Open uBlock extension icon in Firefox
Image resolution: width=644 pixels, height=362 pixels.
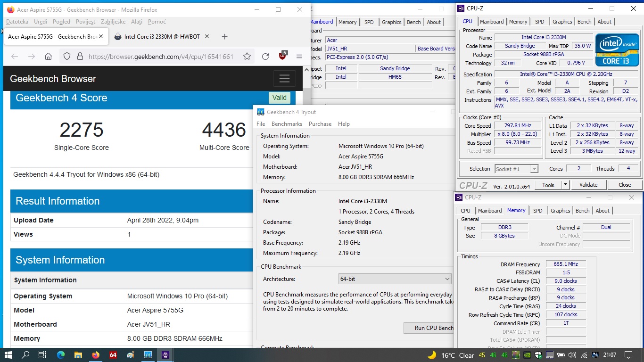(x=282, y=56)
